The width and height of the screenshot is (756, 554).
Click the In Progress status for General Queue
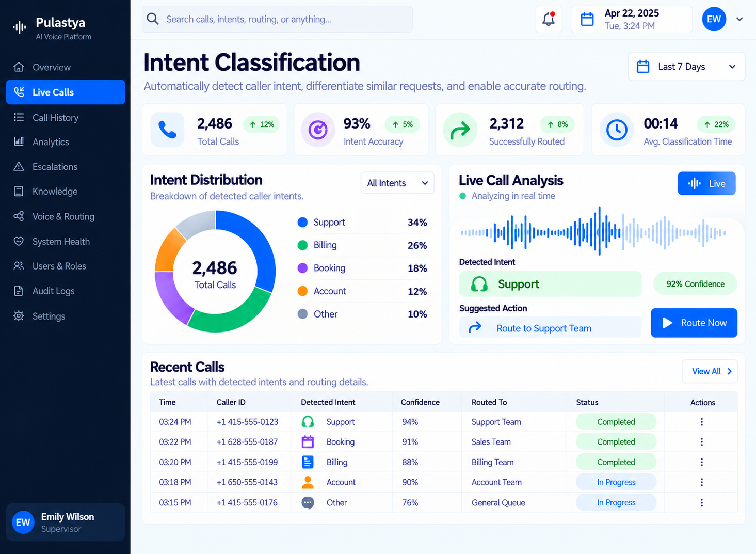pos(616,502)
